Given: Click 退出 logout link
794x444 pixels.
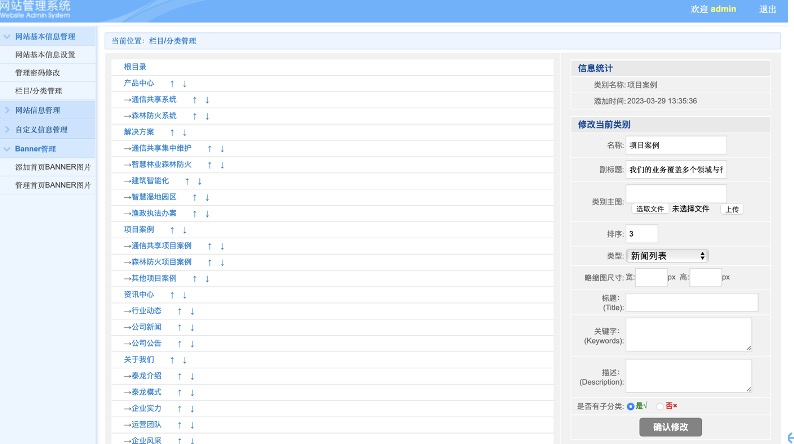Looking at the screenshot, I should coord(767,9).
